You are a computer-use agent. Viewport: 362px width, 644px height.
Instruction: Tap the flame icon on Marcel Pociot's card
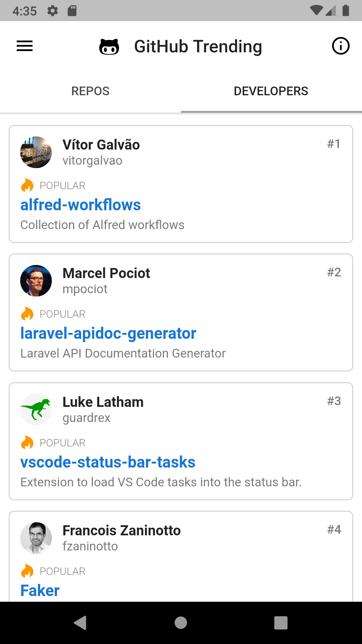coord(27,314)
